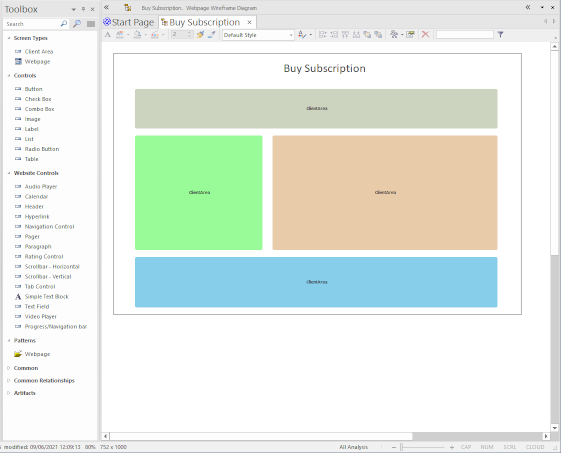Click the text font 'A' toolbar icon
This screenshot has height=453, width=561.
108,34
